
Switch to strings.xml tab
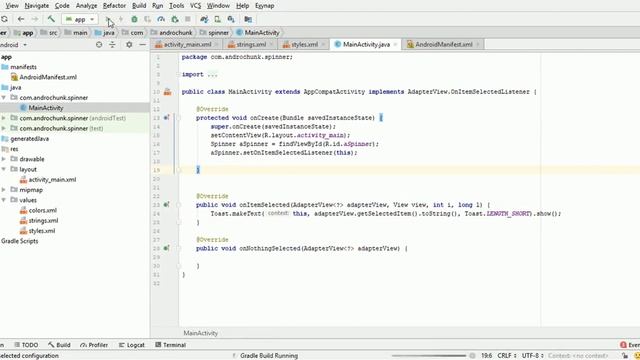coord(251,44)
